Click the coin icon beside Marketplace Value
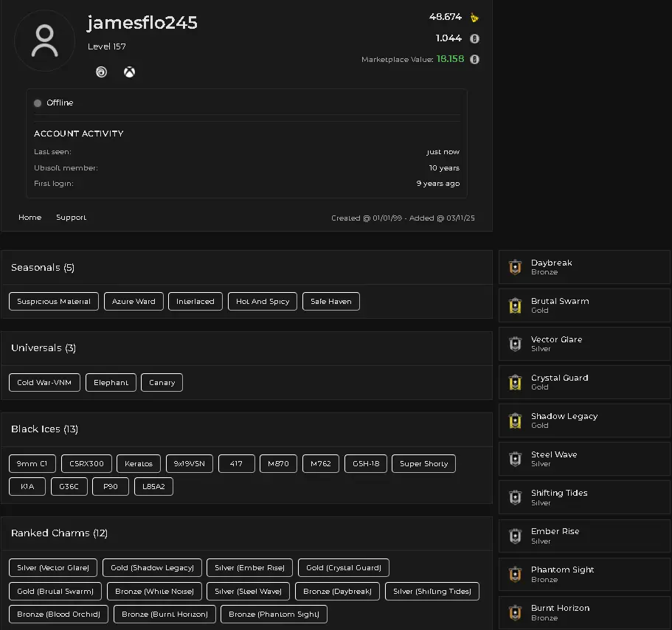This screenshot has height=630, width=672. tap(474, 60)
